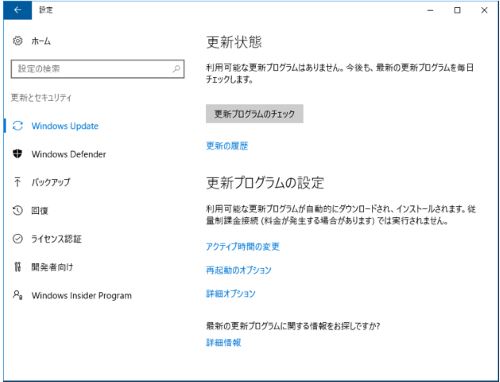Open Windows Insider Program settings
Screen dimensions: 500x382
pyautogui.click(x=82, y=295)
